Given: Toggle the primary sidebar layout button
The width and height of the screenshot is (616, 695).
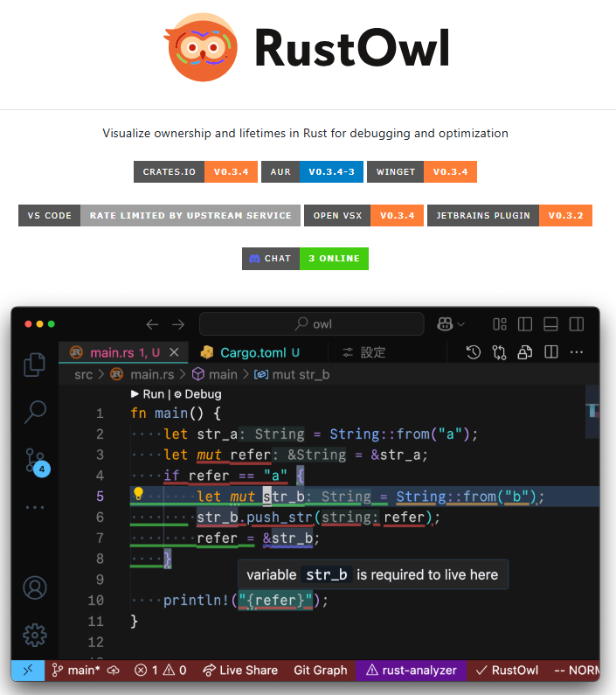Looking at the screenshot, I should (x=525, y=324).
